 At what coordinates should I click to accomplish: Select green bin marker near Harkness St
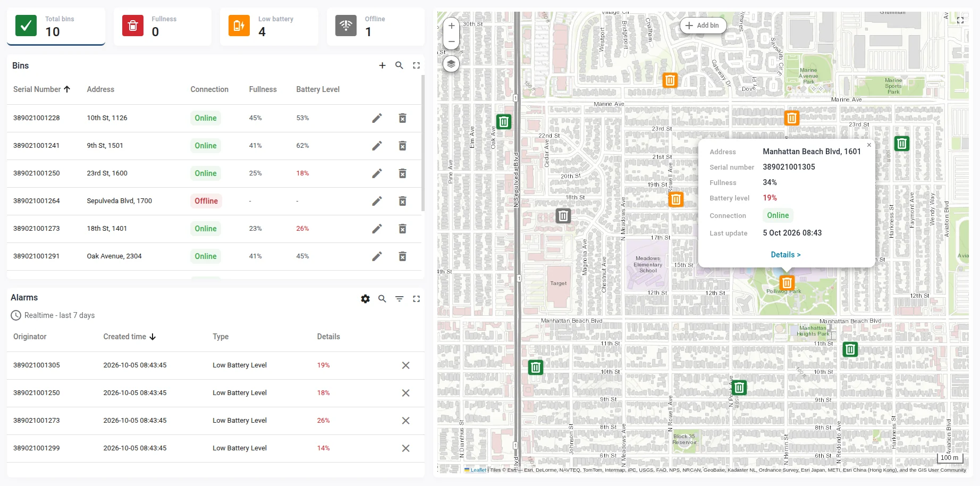(x=902, y=144)
